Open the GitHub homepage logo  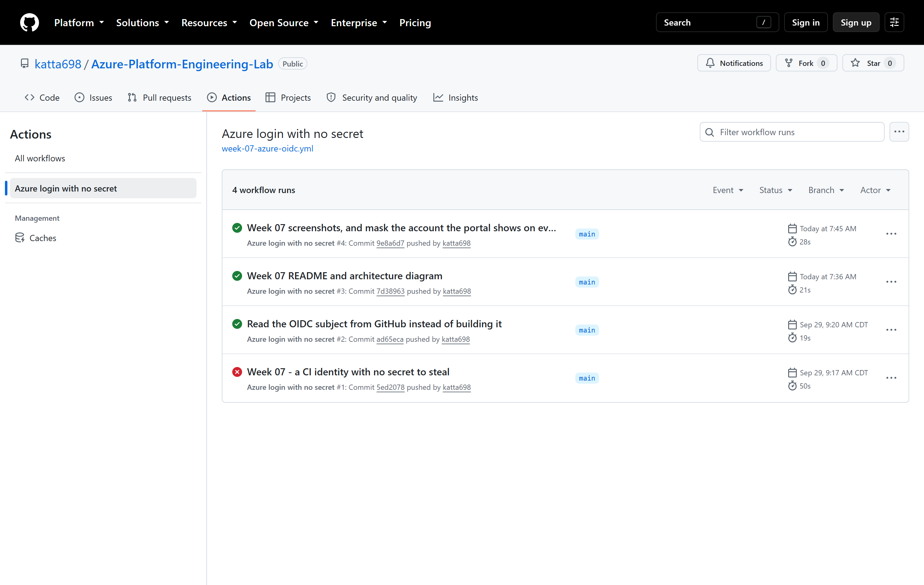point(30,22)
